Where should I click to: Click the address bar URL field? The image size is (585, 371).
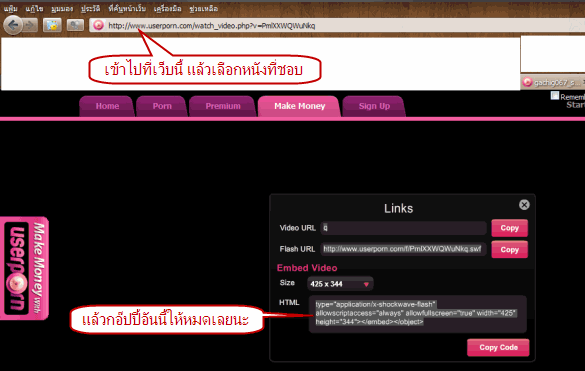click(336, 25)
